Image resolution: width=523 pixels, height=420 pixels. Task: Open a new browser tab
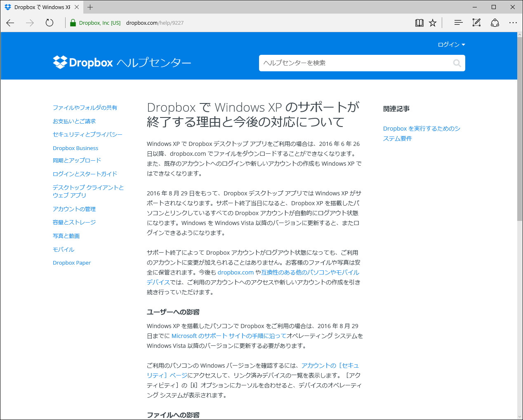tap(90, 7)
